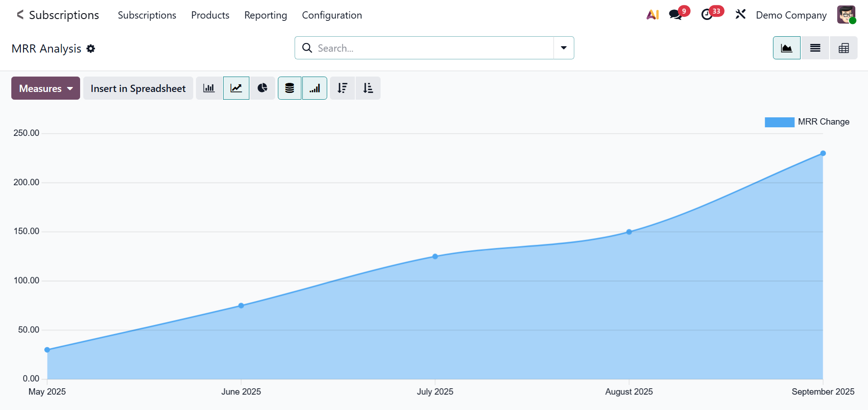Expand the Measures dropdown

tap(46, 88)
